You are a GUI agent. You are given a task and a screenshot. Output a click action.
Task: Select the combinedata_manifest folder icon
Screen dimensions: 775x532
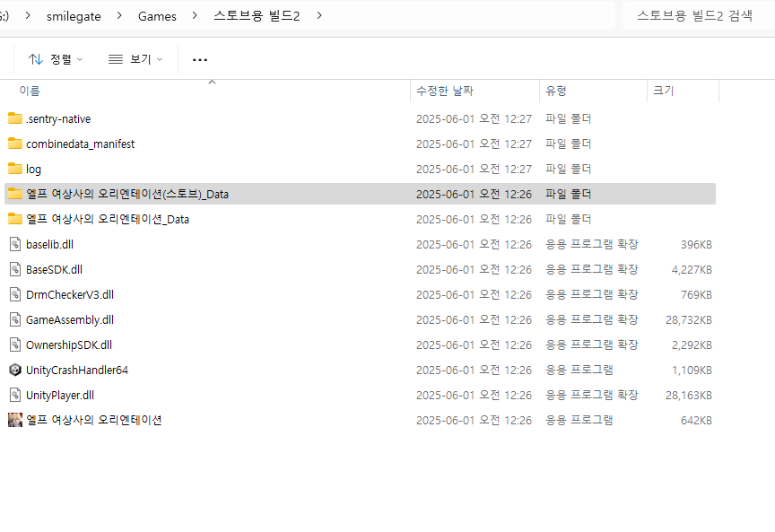15,144
